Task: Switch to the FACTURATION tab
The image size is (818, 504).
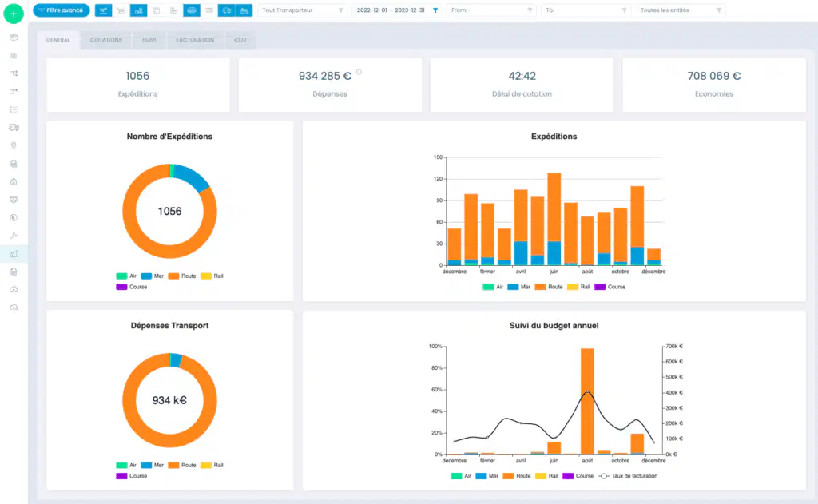Action: click(x=195, y=40)
